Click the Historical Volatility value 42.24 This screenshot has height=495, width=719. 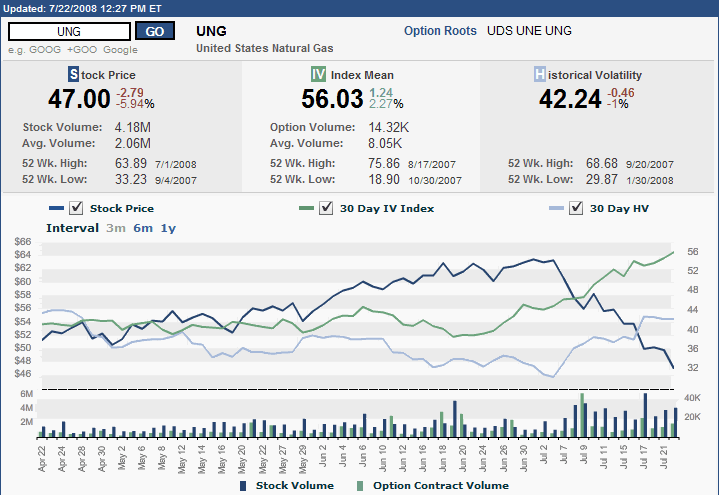[570, 99]
